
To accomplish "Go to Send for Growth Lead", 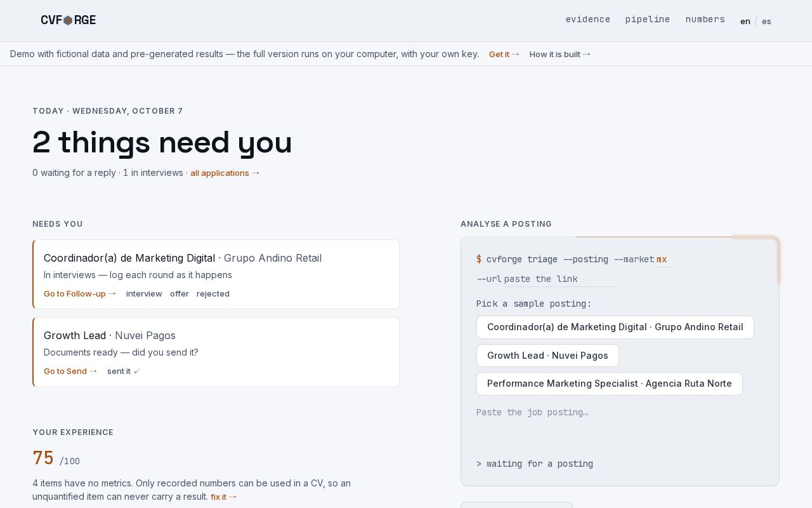I will tap(71, 371).
